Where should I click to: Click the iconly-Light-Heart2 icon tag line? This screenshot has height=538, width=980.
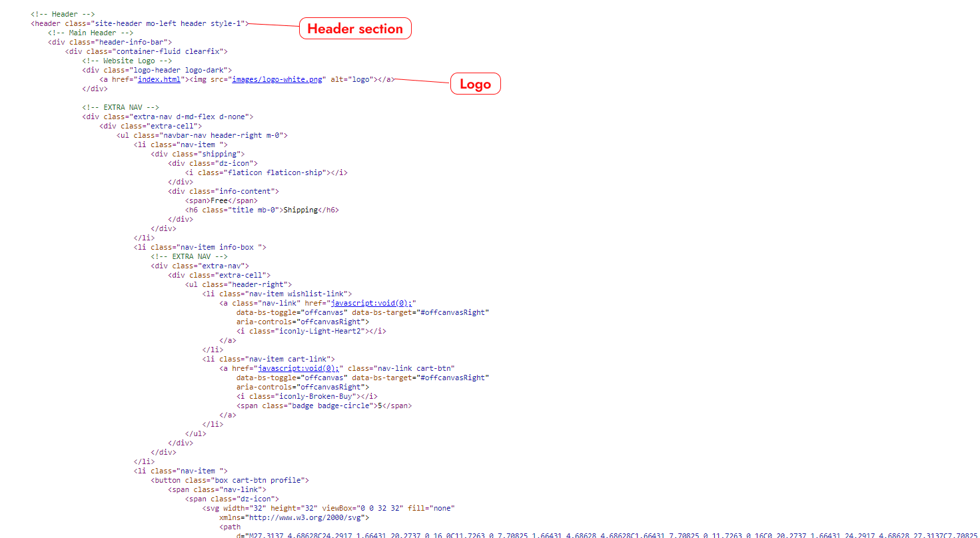[310, 331]
